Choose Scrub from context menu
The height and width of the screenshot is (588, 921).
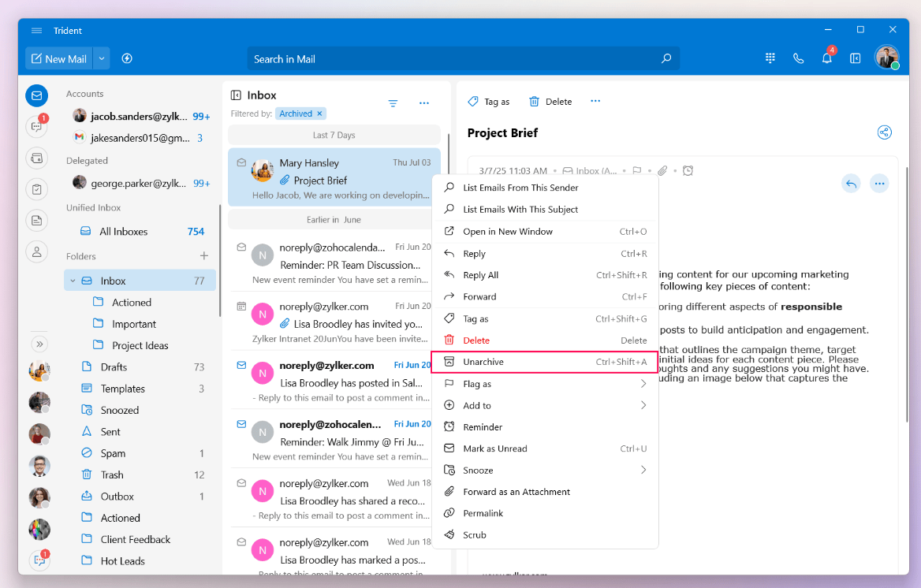pyautogui.click(x=545, y=535)
